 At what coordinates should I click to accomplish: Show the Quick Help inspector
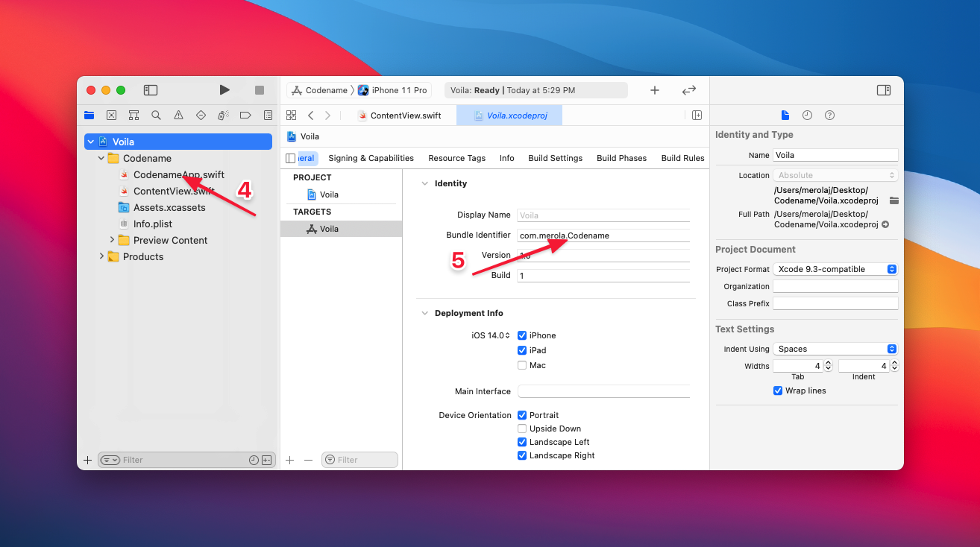click(829, 115)
